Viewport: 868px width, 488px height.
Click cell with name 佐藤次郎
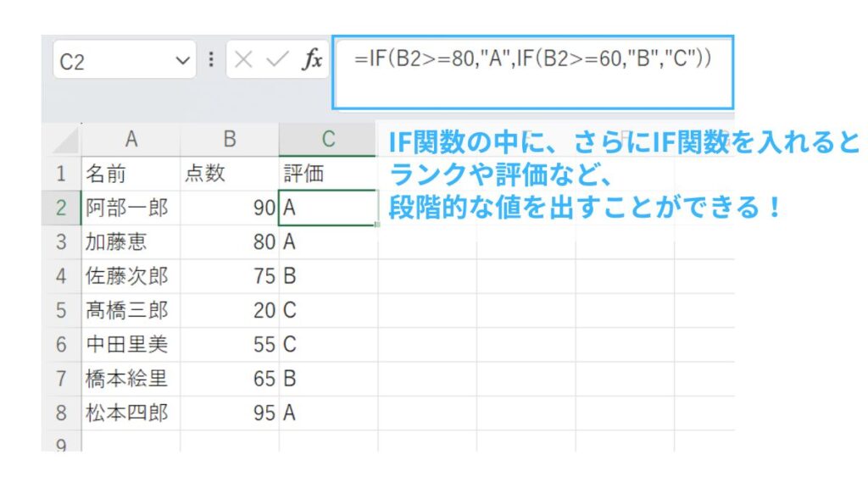pyautogui.click(x=131, y=276)
